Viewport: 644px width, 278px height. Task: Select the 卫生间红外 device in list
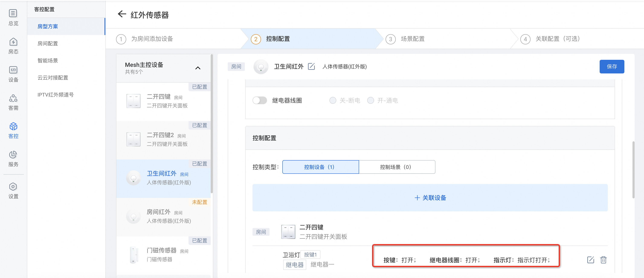pyautogui.click(x=164, y=179)
